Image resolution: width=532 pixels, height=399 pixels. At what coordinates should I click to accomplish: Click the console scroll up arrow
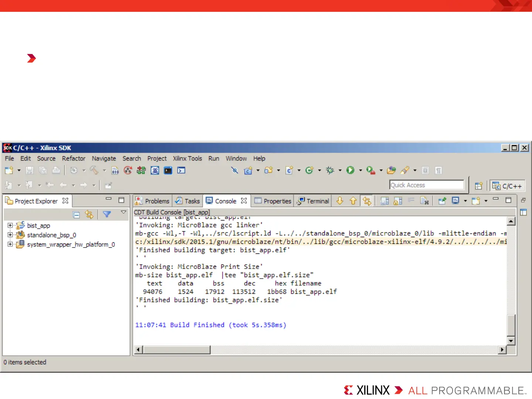(x=511, y=221)
